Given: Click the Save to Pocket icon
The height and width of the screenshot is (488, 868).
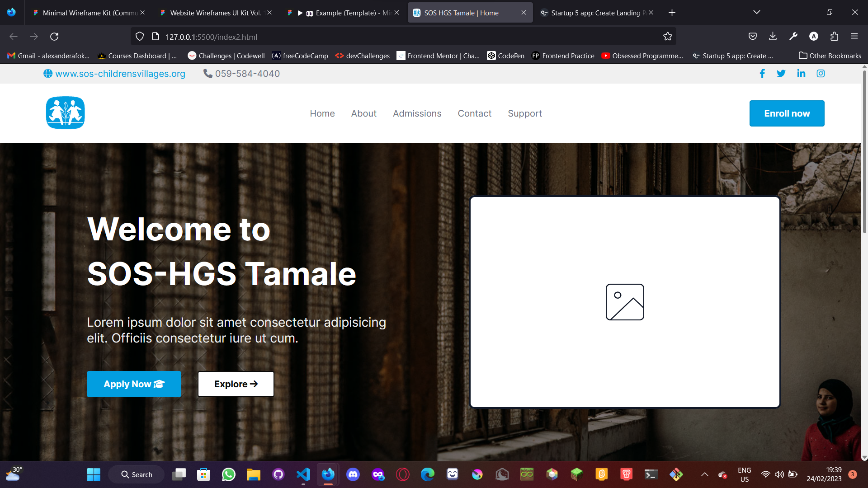Looking at the screenshot, I should pyautogui.click(x=753, y=37).
